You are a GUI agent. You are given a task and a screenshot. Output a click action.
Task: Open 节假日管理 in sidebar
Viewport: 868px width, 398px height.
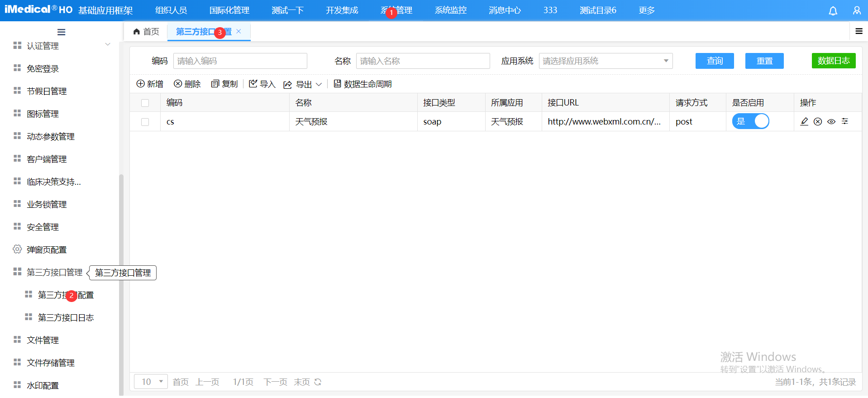click(x=47, y=91)
